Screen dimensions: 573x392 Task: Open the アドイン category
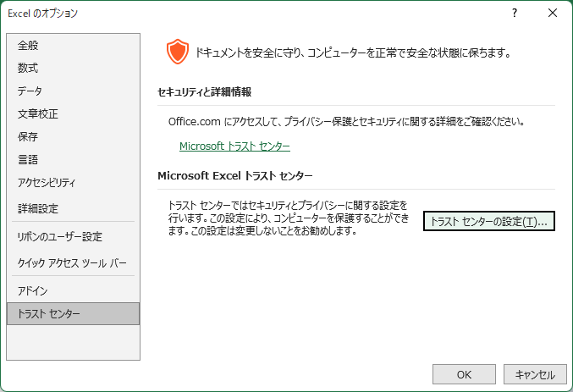tap(33, 290)
